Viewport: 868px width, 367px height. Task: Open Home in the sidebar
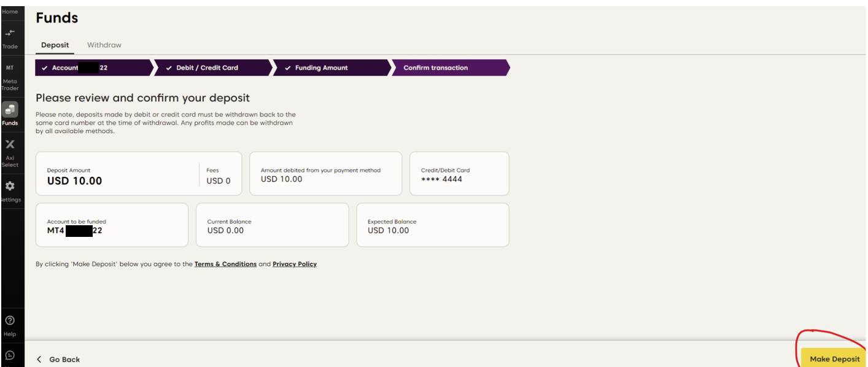(x=10, y=12)
